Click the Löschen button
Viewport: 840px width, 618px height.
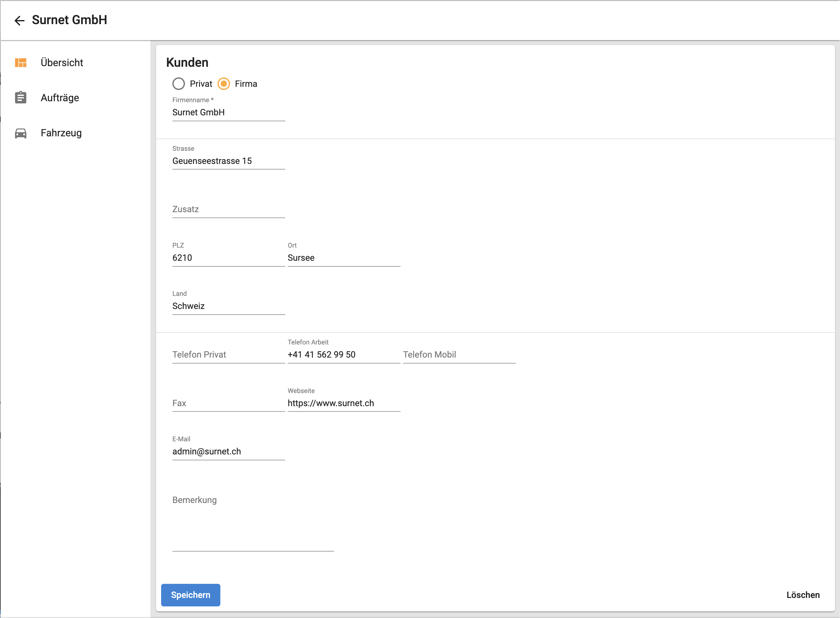[803, 595]
